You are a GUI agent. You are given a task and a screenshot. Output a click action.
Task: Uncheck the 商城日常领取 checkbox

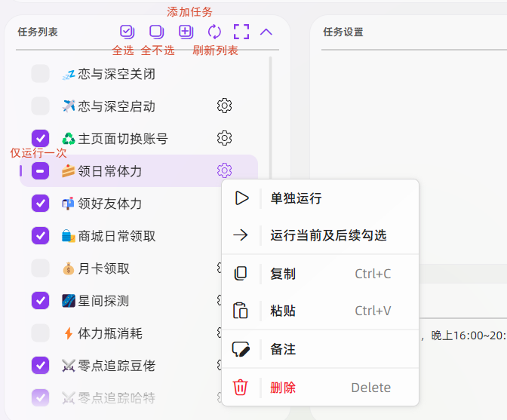pyautogui.click(x=41, y=235)
